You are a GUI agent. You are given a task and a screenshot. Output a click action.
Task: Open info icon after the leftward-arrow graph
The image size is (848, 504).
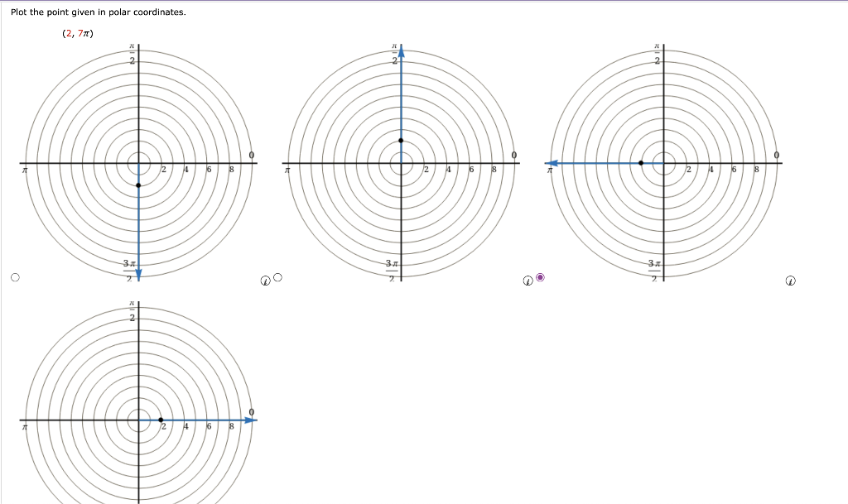[x=790, y=281]
